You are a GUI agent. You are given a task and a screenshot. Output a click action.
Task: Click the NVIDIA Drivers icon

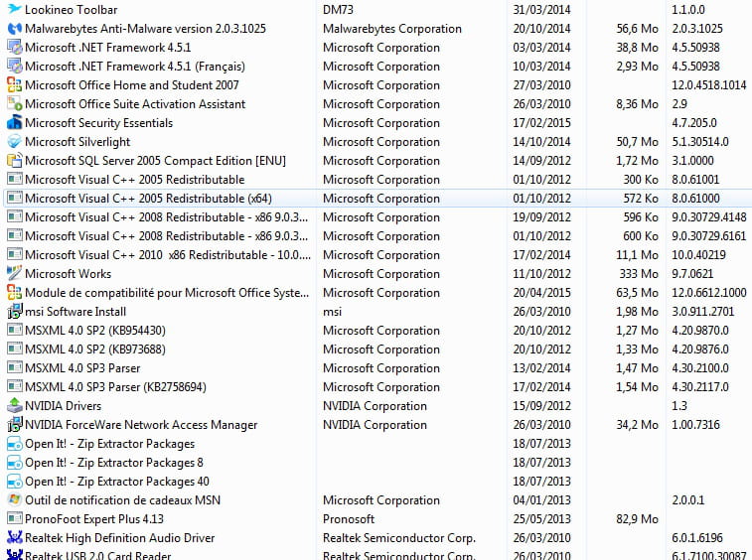tap(14, 406)
